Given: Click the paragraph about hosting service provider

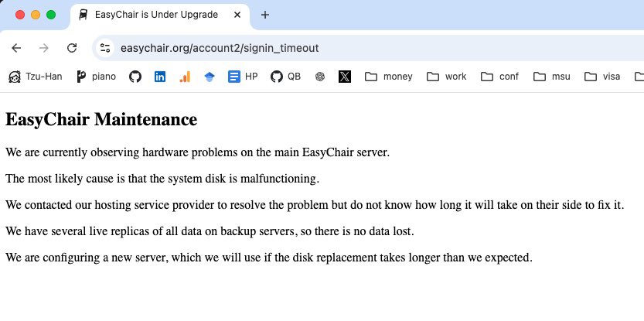Looking at the screenshot, I should point(315,205).
